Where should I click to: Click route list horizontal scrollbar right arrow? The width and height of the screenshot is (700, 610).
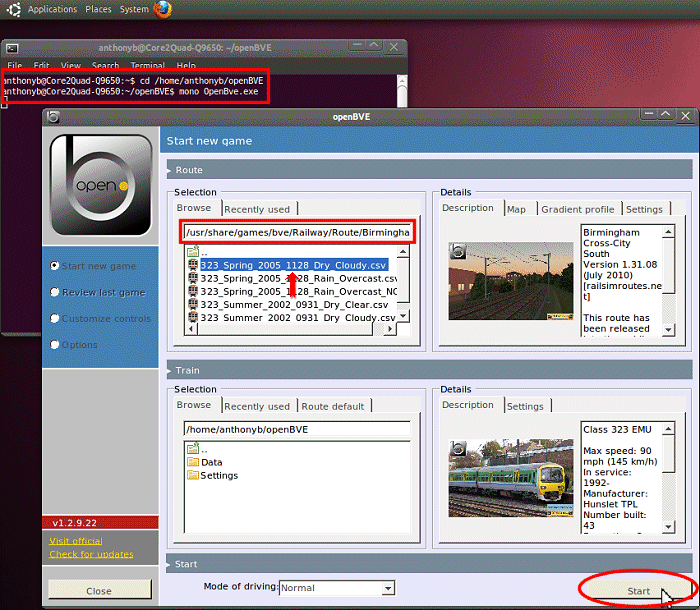390,329
